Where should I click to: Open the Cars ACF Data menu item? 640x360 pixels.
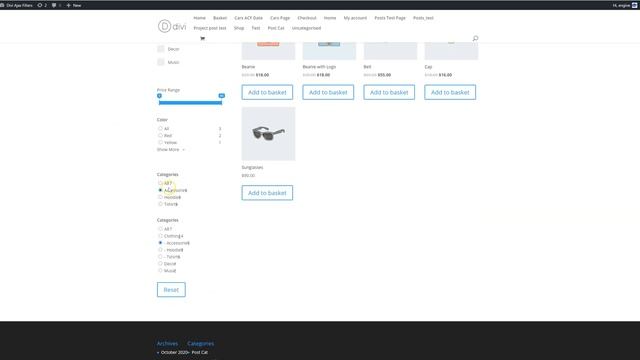[249, 18]
